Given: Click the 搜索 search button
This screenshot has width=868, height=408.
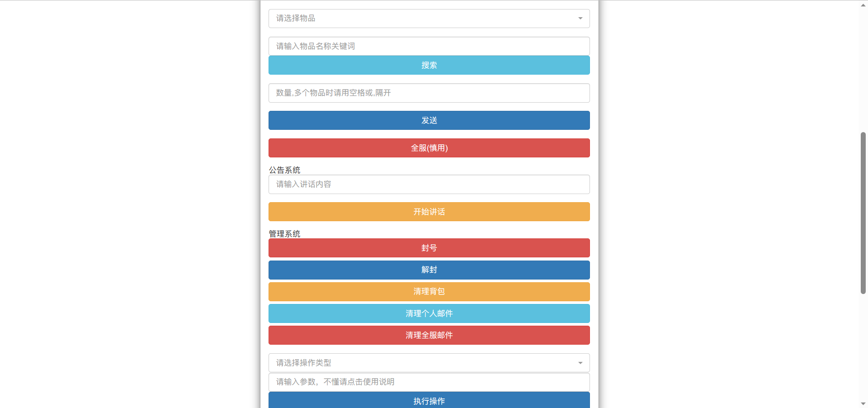Looking at the screenshot, I should pyautogui.click(x=429, y=65).
